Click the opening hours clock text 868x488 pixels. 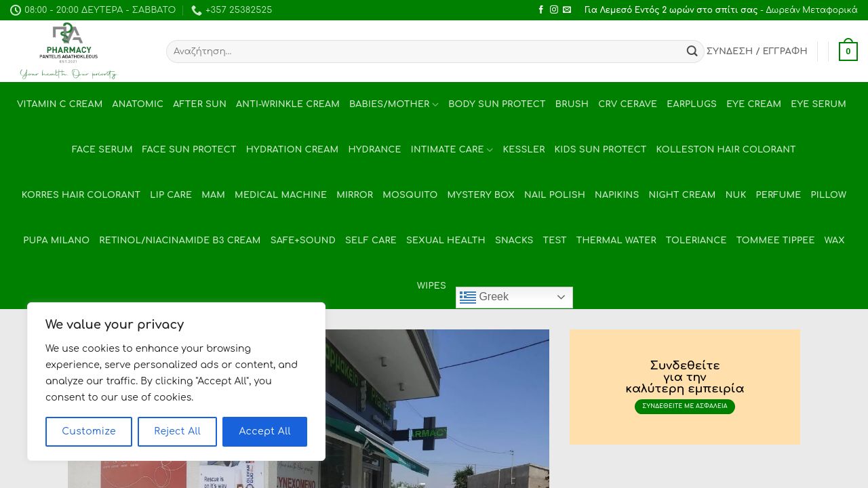[x=93, y=10]
